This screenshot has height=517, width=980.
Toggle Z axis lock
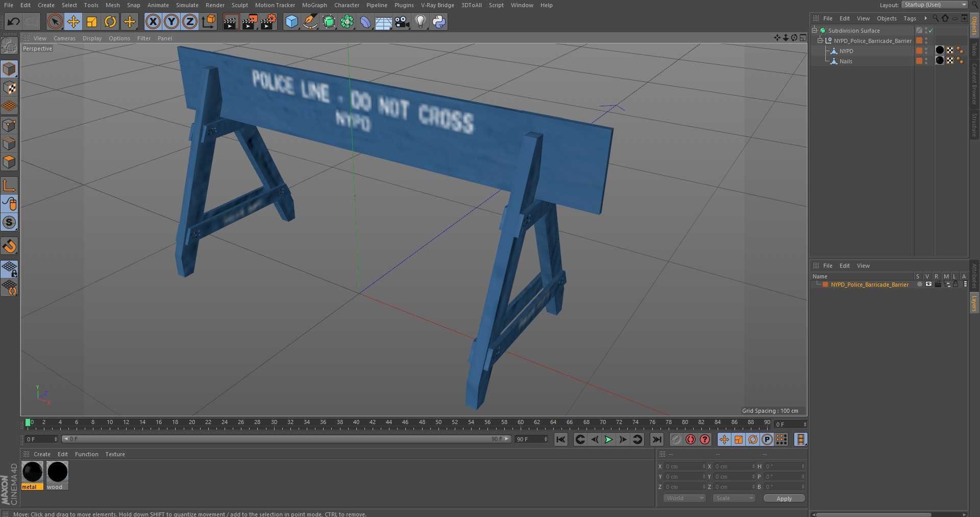(190, 21)
